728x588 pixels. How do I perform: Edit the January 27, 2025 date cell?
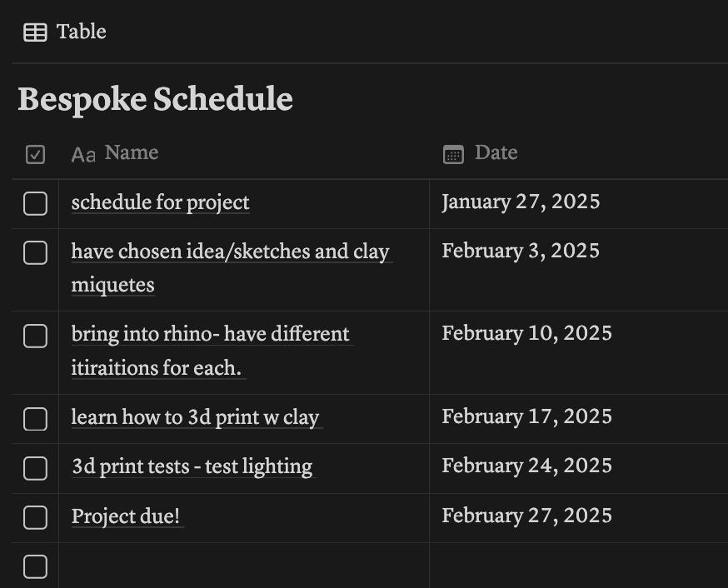[579, 203]
